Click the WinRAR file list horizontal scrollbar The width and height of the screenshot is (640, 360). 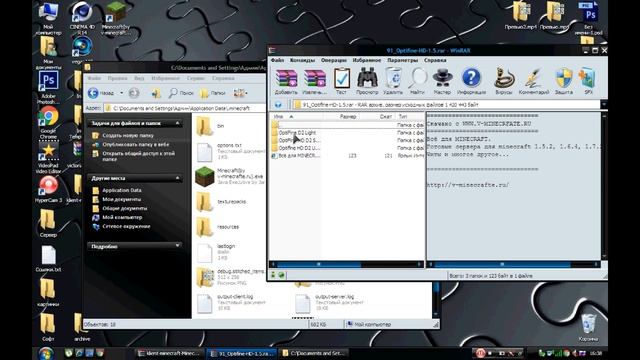pyautogui.click(x=346, y=264)
